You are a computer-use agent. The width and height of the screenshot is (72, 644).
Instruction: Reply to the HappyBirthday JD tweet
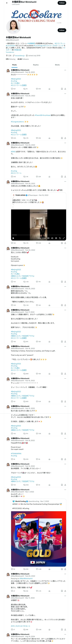click(12, 459)
